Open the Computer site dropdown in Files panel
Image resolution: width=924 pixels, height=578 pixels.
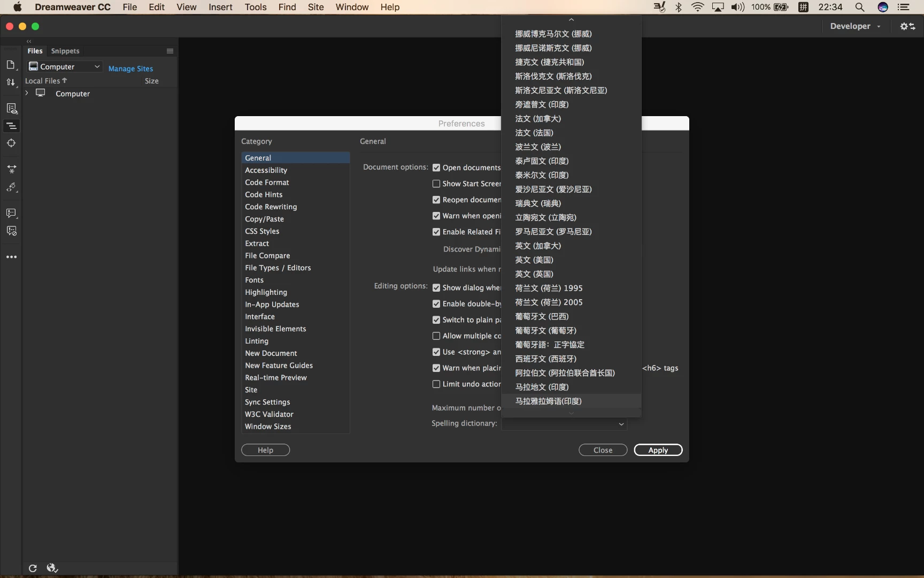pyautogui.click(x=64, y=66)
